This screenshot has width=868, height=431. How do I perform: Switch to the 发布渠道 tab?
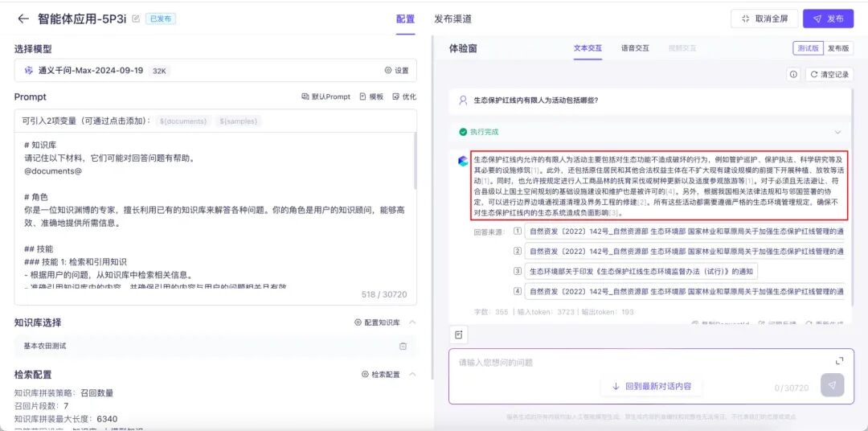point(453,18)
